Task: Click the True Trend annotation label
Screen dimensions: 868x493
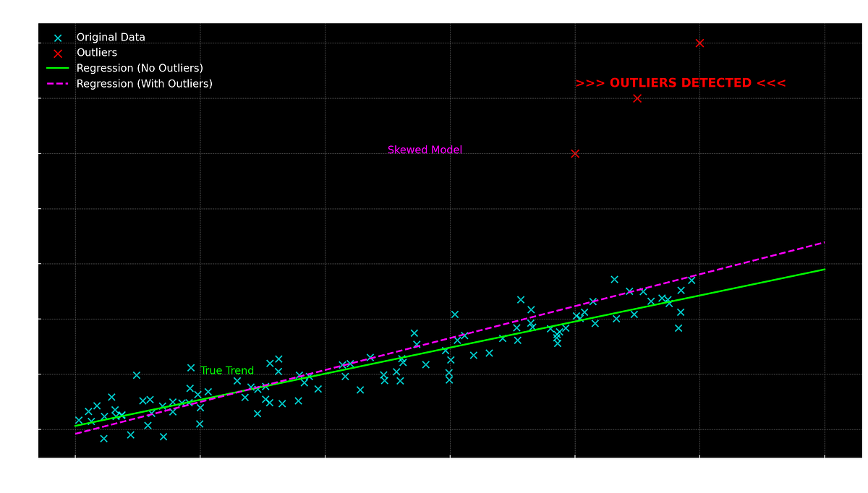Action: coord(227,370)
